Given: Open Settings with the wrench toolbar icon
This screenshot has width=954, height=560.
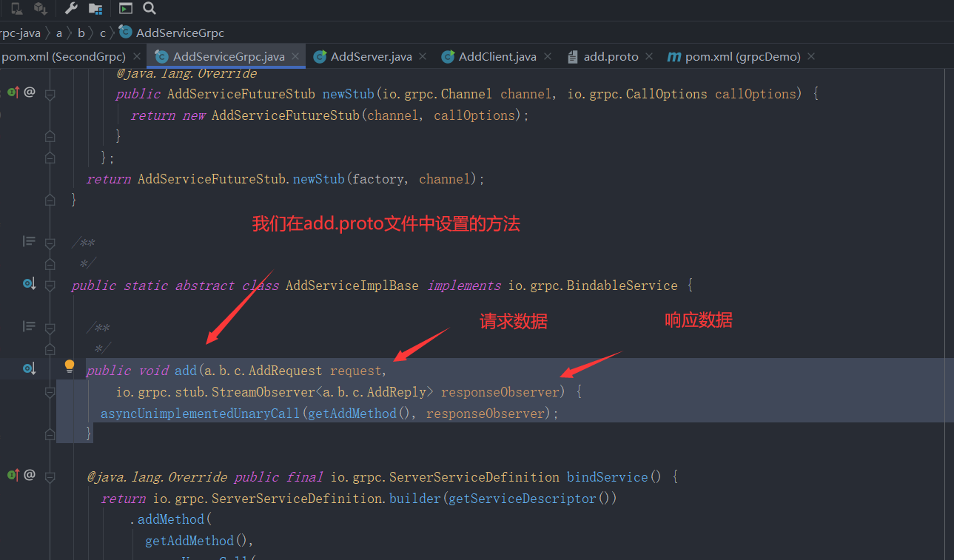Looking at the screenshot, I should tap(70, 9).
